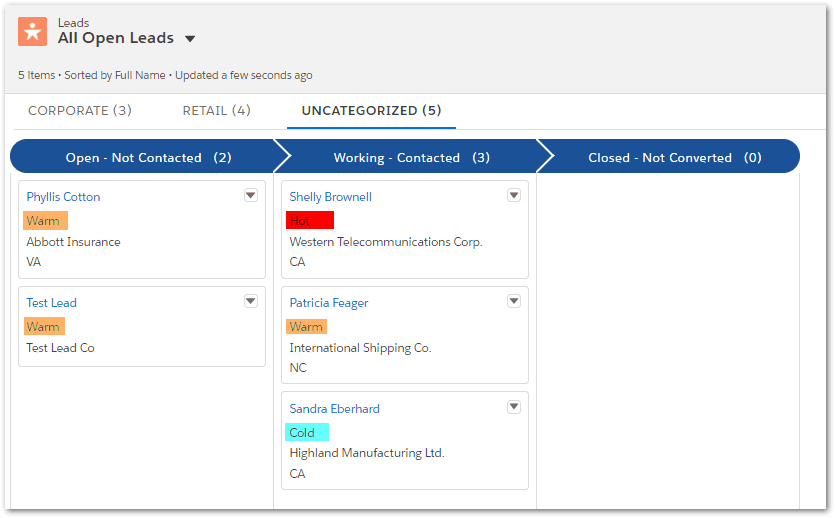Switch to the Retail (4) tab
The image size is (835, 518).
coord(216,111)
